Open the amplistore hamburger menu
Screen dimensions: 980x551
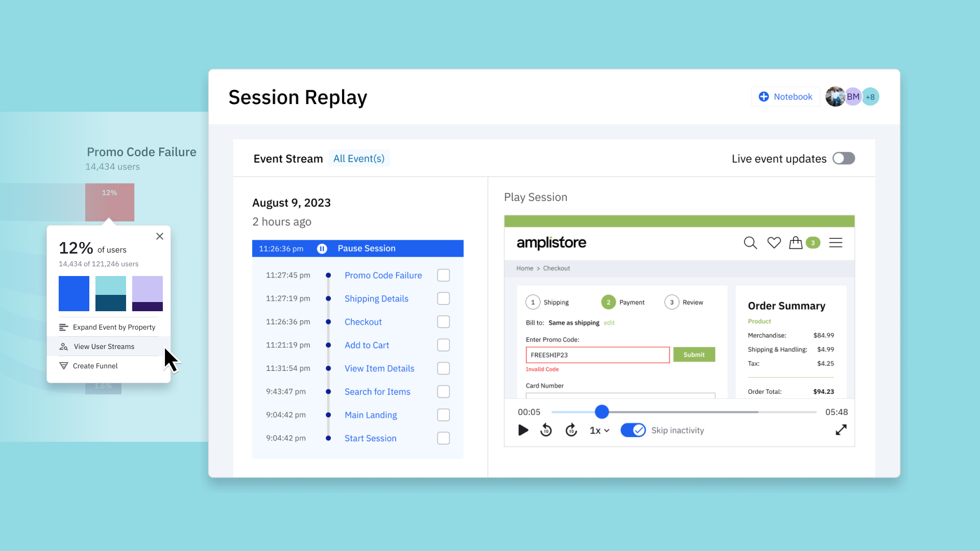pyautogui.click(x=836, y=243)
